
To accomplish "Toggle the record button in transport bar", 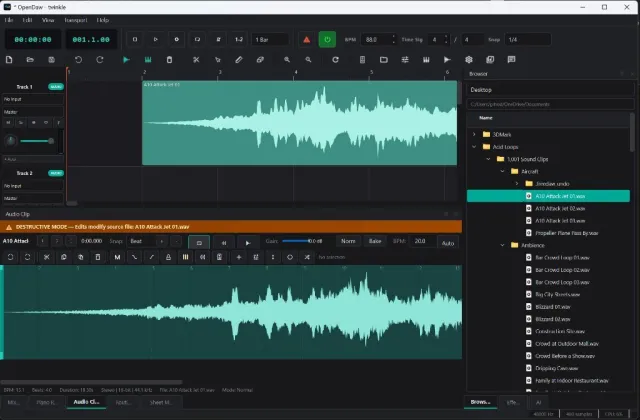I will [176, 40].
